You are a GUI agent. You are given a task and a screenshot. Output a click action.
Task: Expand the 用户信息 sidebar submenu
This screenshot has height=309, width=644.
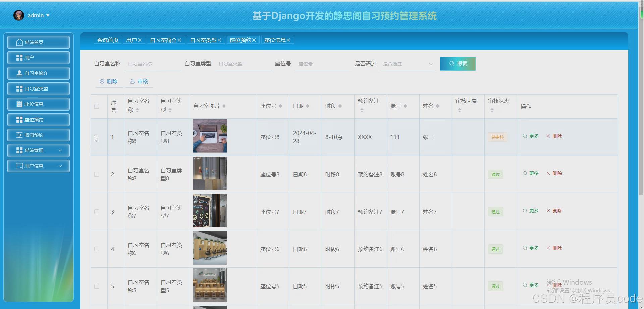(39, 166)
